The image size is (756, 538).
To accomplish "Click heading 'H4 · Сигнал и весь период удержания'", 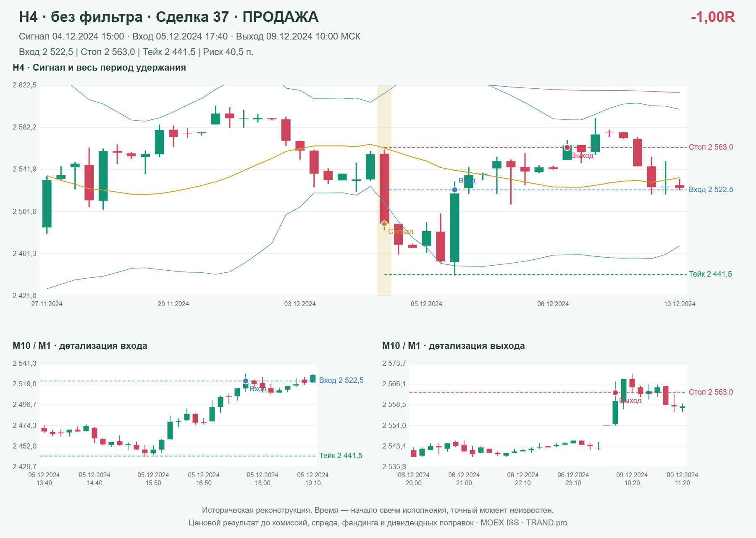I will (99, 68).
